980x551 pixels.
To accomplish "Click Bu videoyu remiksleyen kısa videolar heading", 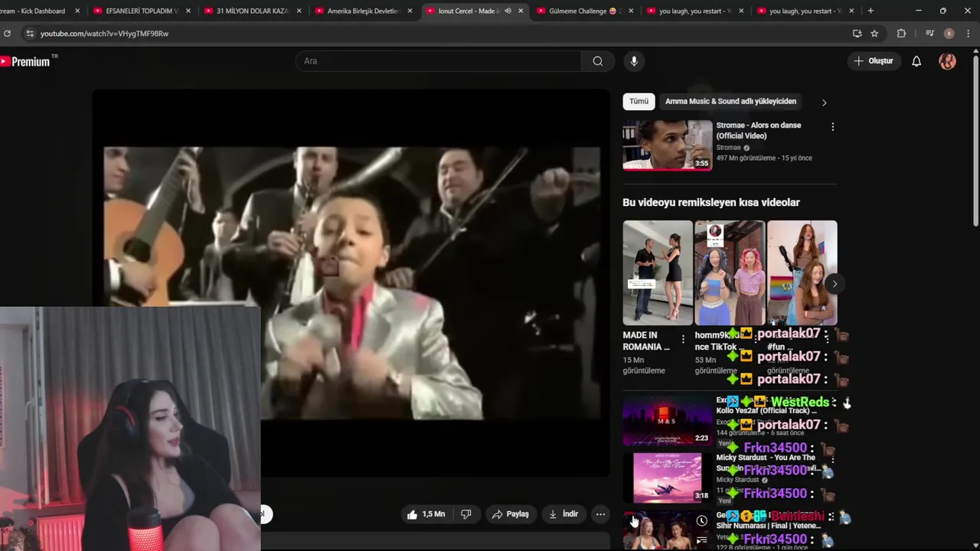I will pos(711,202).
